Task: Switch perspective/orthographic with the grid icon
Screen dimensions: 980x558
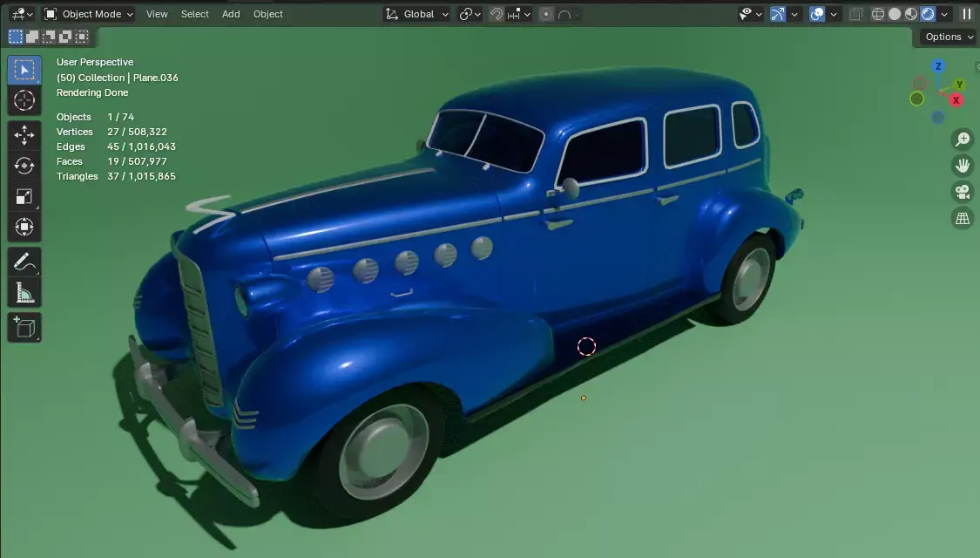Action: click(963, 218)
